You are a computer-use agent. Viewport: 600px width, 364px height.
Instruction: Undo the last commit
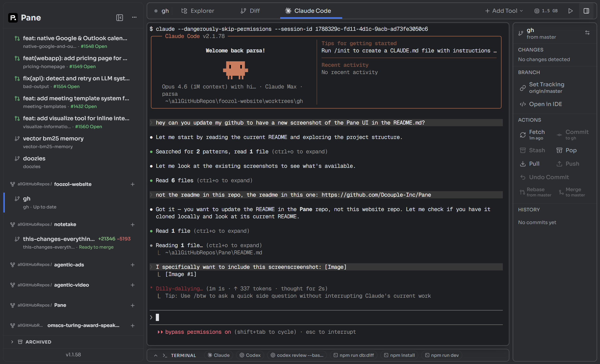coord(545,177)
